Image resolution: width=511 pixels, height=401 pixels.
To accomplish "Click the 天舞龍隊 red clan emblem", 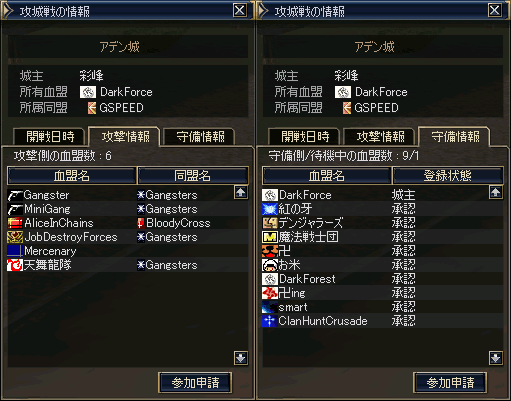I will [x=15, y=265].
